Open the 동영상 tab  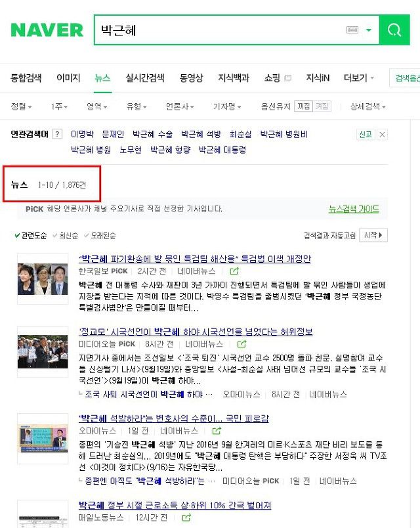[191, 78]
